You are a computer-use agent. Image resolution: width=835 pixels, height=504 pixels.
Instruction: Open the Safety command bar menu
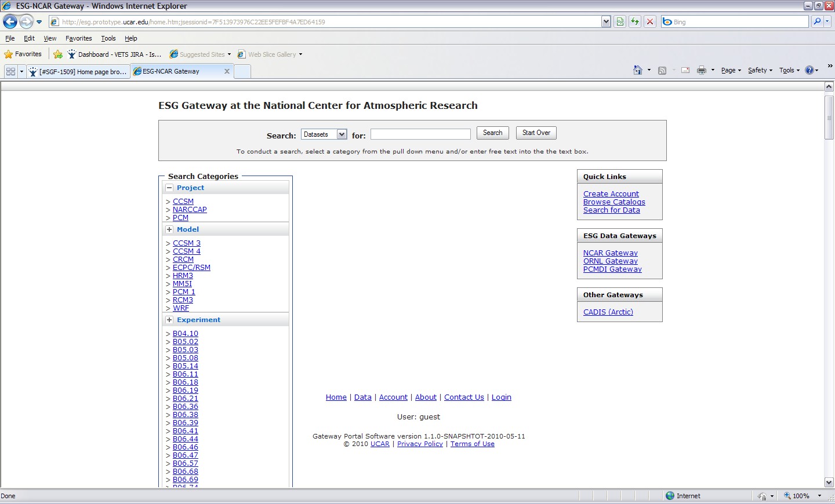pyautogui.click(x=759, y=70)
